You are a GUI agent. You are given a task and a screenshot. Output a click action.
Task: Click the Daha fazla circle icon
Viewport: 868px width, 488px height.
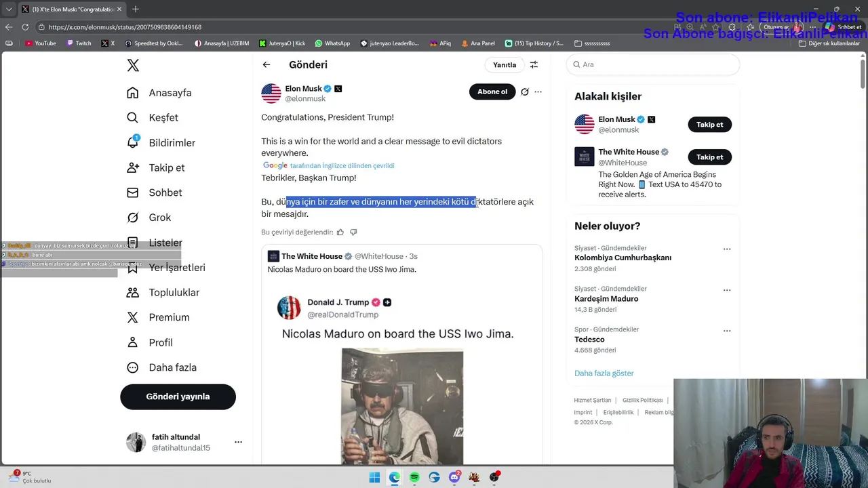(133, 367)
